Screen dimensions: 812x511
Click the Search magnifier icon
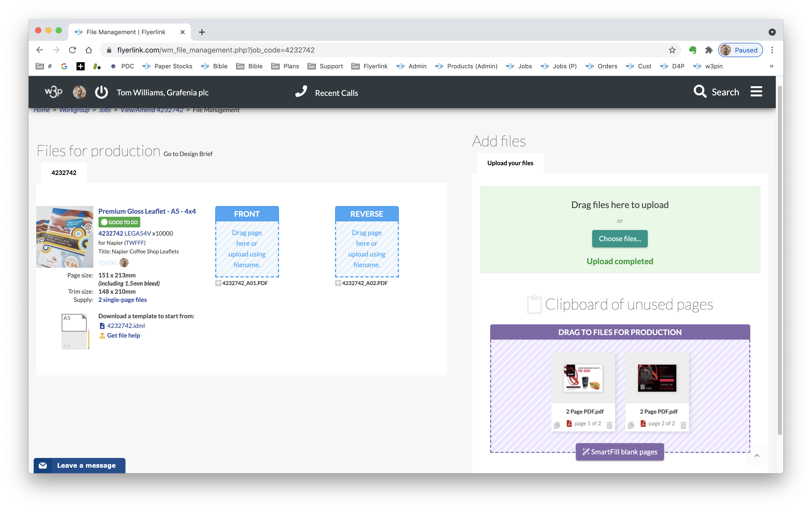(700, 92)
